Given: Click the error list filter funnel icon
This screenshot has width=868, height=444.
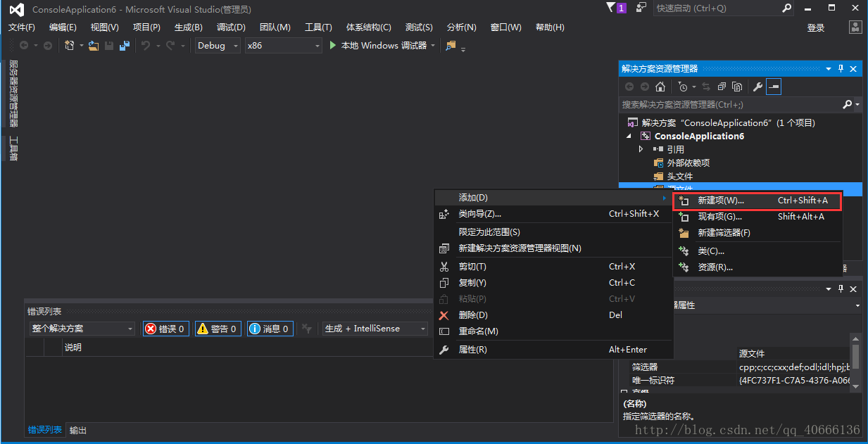Looking at the screenshot, I should tap(306, 329).
